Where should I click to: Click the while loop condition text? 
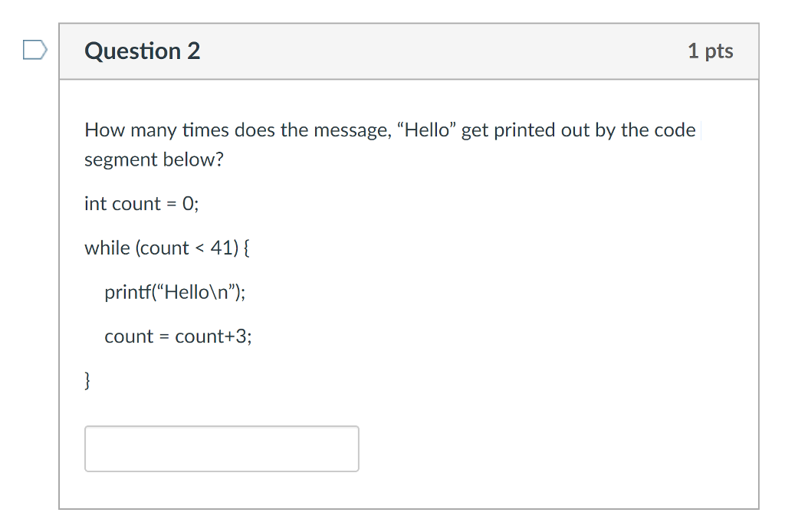(x=166, y=248)
